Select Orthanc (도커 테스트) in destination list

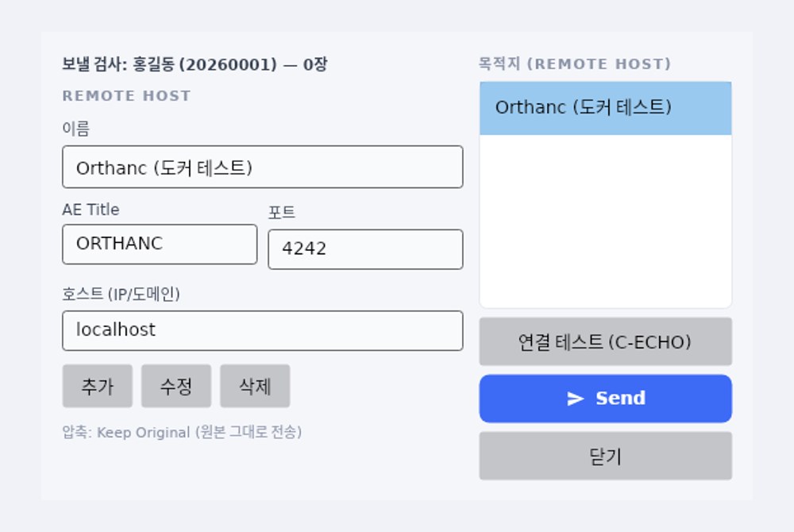point(606,108)
